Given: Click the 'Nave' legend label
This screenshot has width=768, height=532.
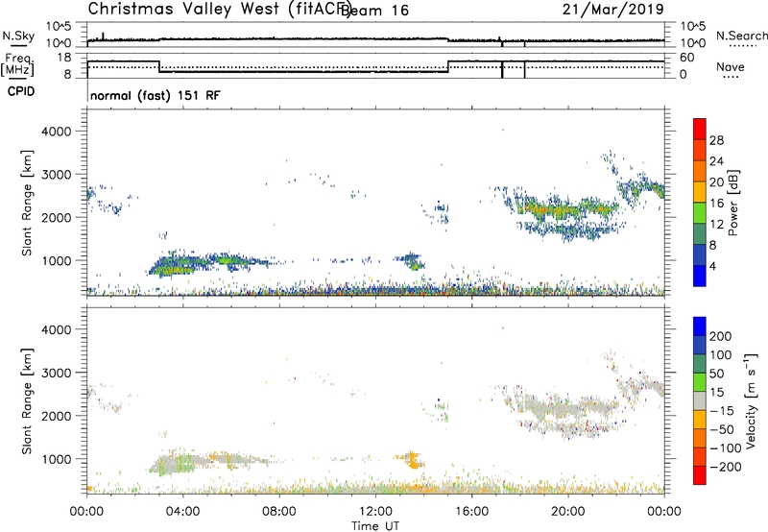Looking at the screenshot, I should [730, 67].
